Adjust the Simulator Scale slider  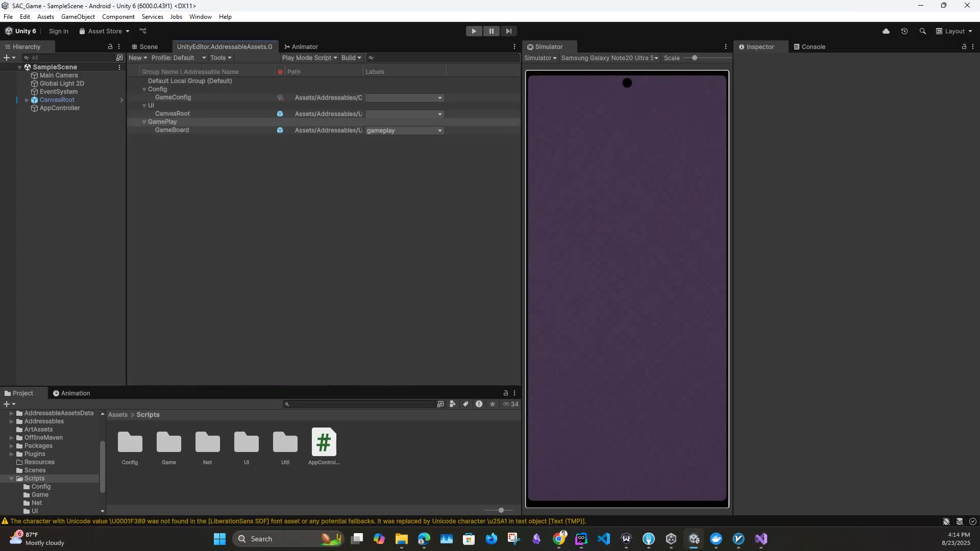[695, 58]
